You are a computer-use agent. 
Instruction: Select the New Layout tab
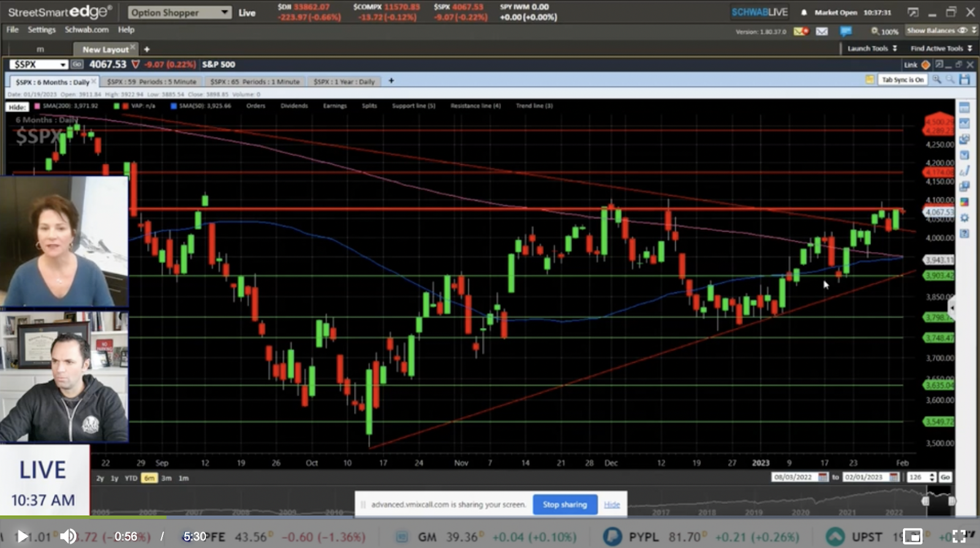click(x=105, y=49)
